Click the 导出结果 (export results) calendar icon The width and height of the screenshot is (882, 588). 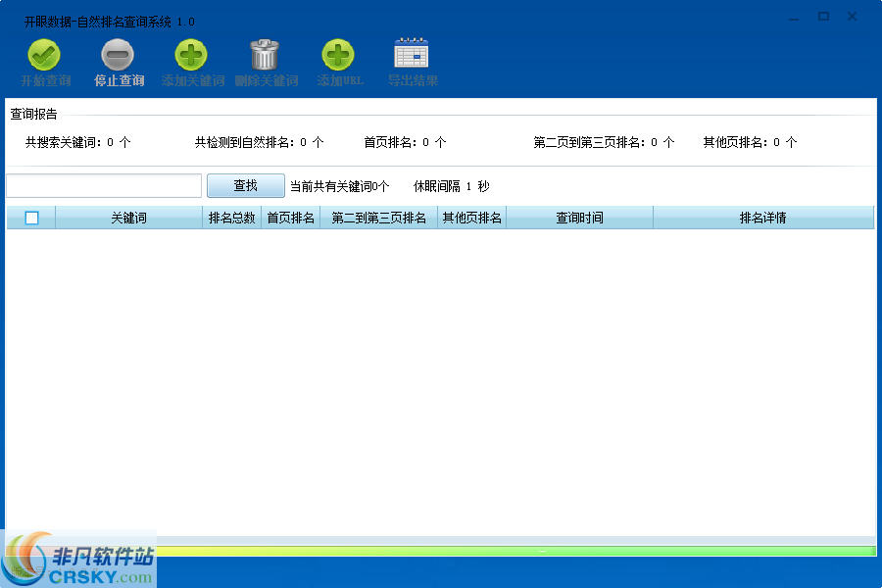pos(412,57)
